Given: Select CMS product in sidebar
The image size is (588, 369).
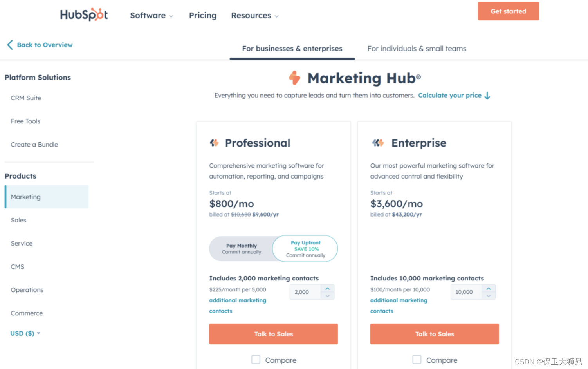Looking at the screenshot, I should [x=17, y=266].
